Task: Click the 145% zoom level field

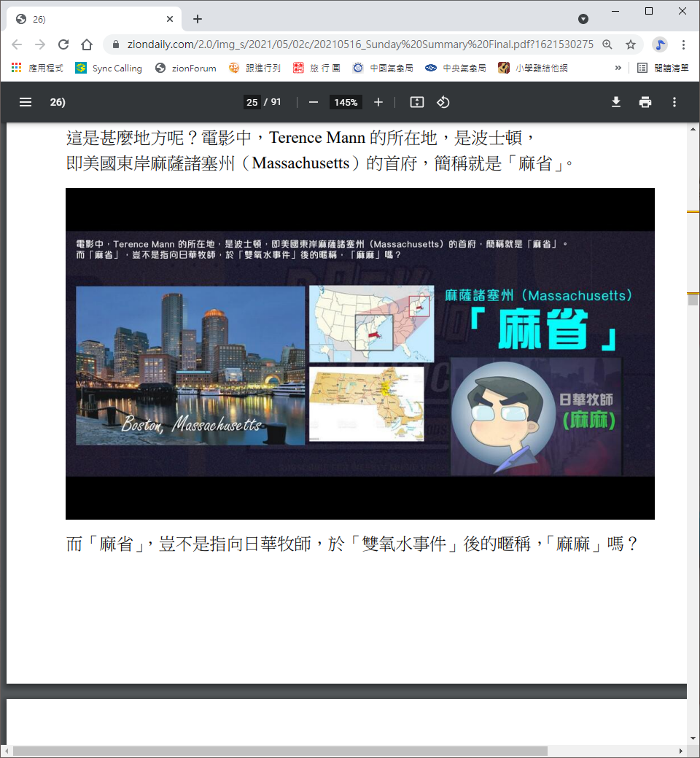Action: point(346,102)
